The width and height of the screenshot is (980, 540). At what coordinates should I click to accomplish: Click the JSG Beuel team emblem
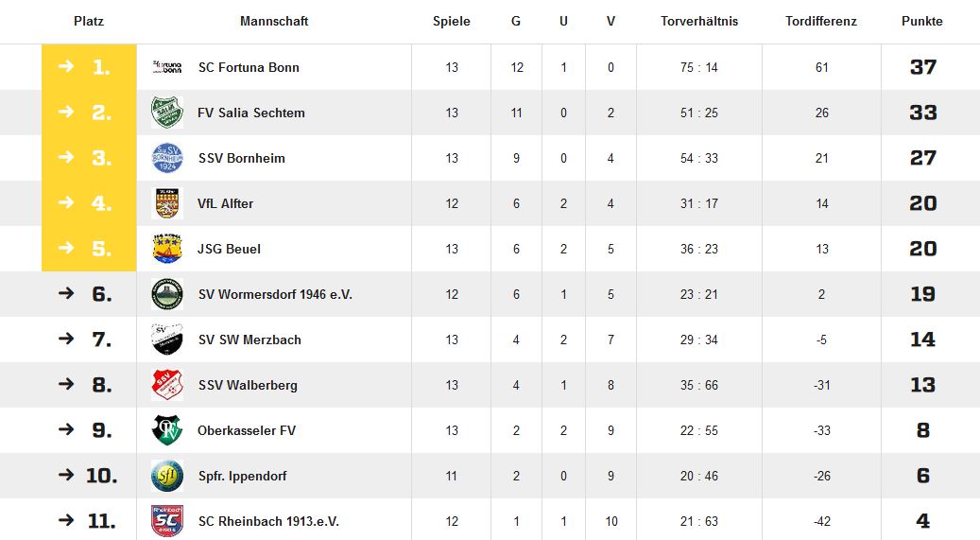click(167, 249)
